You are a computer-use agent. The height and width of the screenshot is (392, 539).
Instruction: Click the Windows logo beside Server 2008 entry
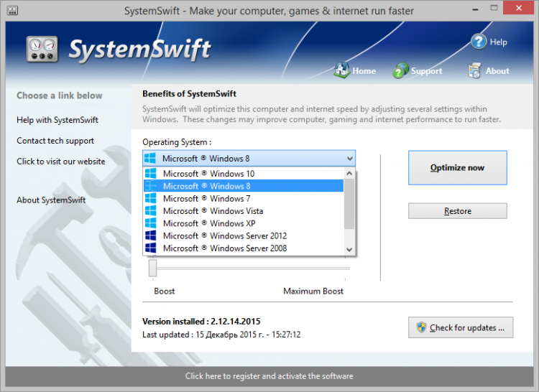(151, 248)
